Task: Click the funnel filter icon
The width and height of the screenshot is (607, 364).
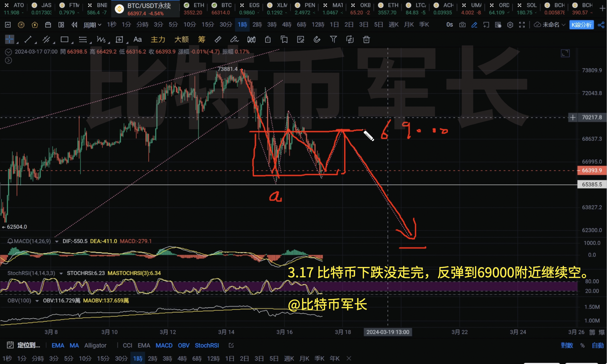Action: (333, 39)
